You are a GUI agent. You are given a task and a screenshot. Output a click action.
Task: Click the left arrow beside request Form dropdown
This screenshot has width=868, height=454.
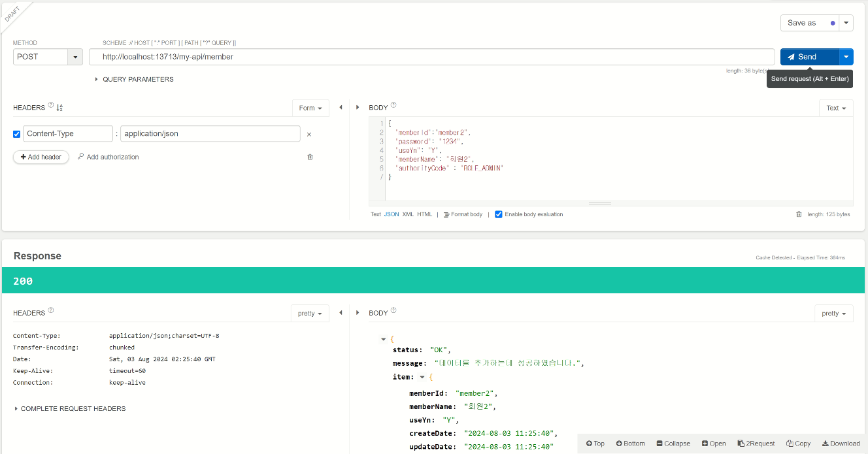tap(341, 107)
